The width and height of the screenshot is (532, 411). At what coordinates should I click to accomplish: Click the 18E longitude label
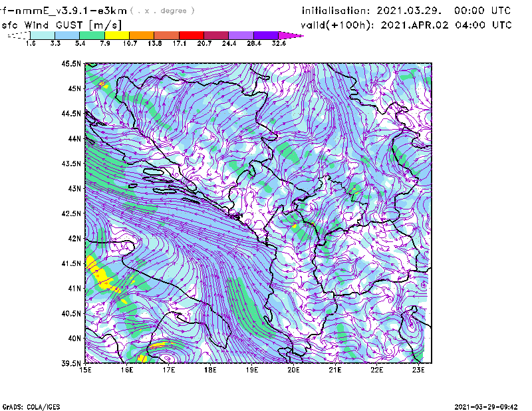click(x=210, y=370)
